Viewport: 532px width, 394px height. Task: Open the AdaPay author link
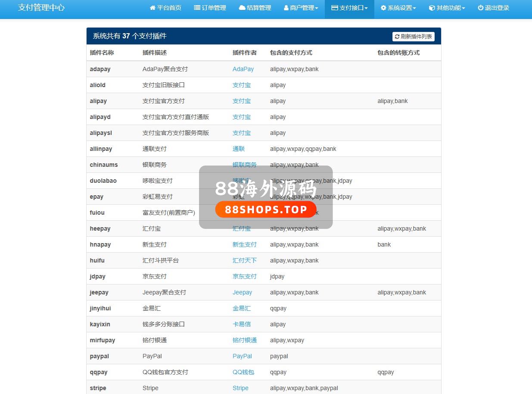[243, 69]
